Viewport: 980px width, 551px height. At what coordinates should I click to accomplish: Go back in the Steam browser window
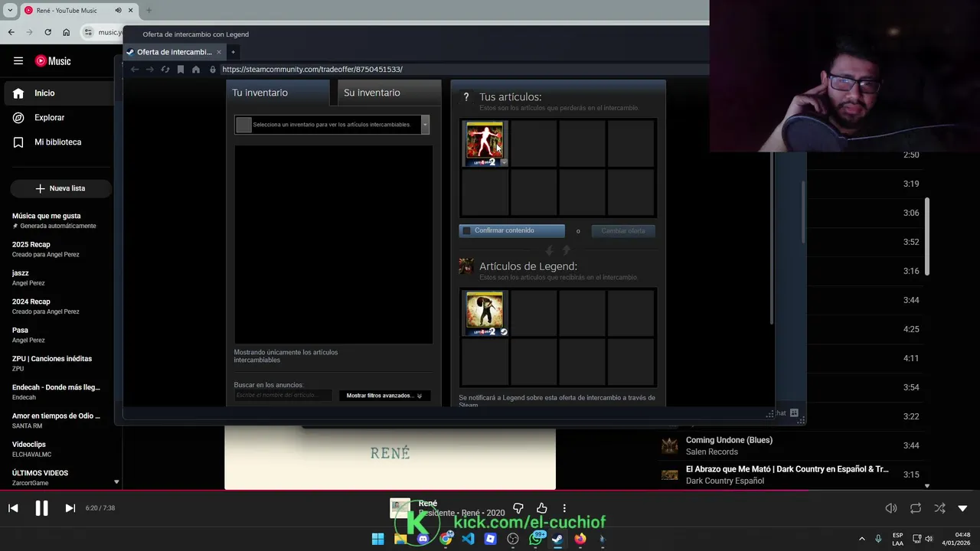point(135,70)
